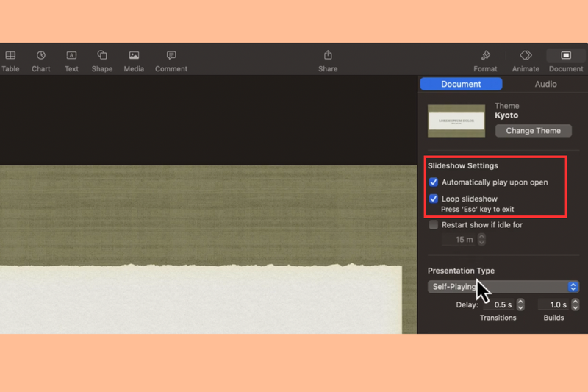Click the Kyoto theme thumbnail
The height and width of the screenshot is (392, 588).
456,121
